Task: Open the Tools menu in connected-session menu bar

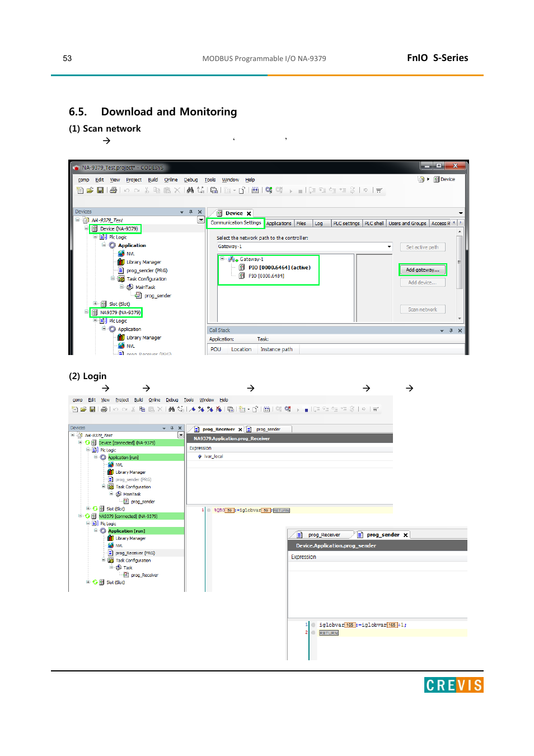Action: [189, 400]
